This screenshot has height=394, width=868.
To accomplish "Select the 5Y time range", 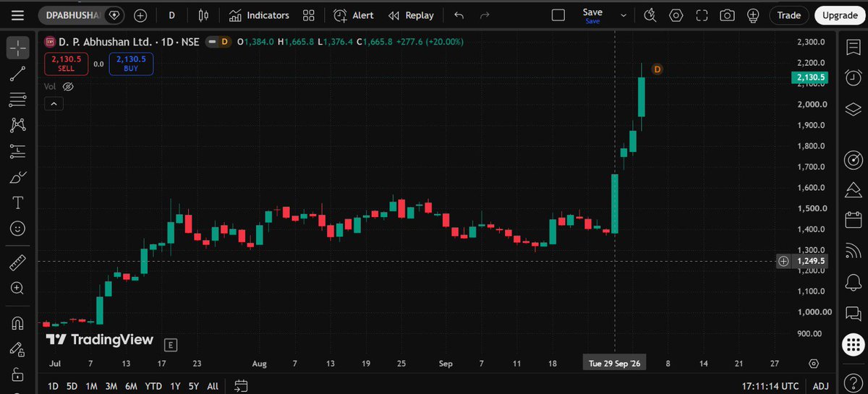I will tap(194, 386).
